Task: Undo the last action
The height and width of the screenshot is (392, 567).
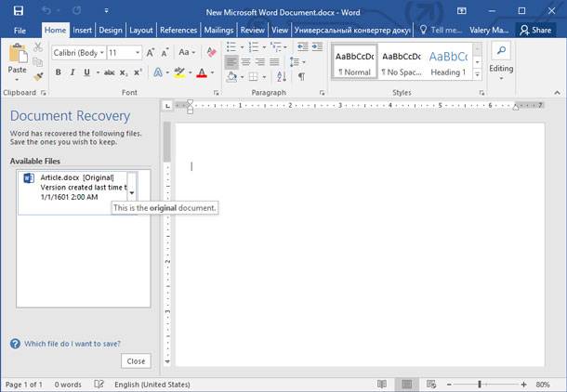Action: [x=46, y=10]
